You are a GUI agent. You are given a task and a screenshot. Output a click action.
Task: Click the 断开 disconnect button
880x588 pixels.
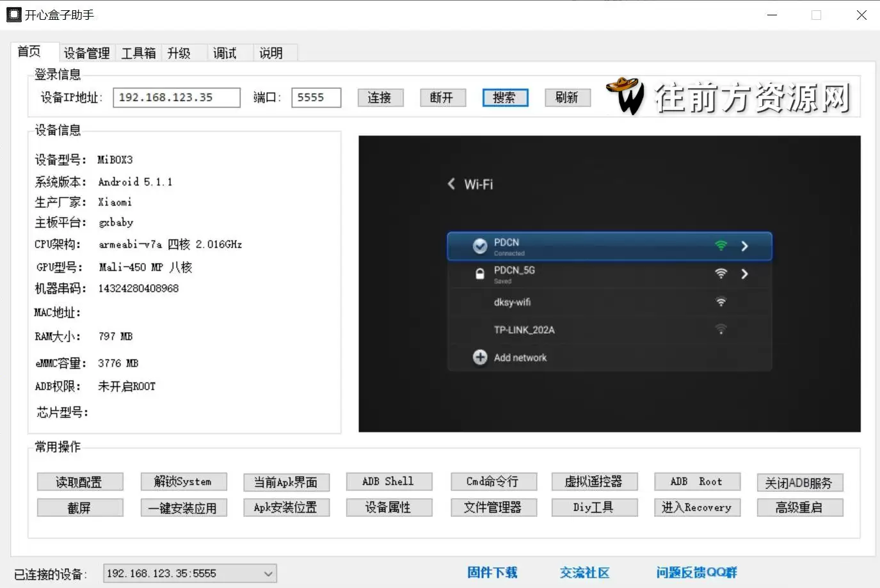[x=442, y=98]
